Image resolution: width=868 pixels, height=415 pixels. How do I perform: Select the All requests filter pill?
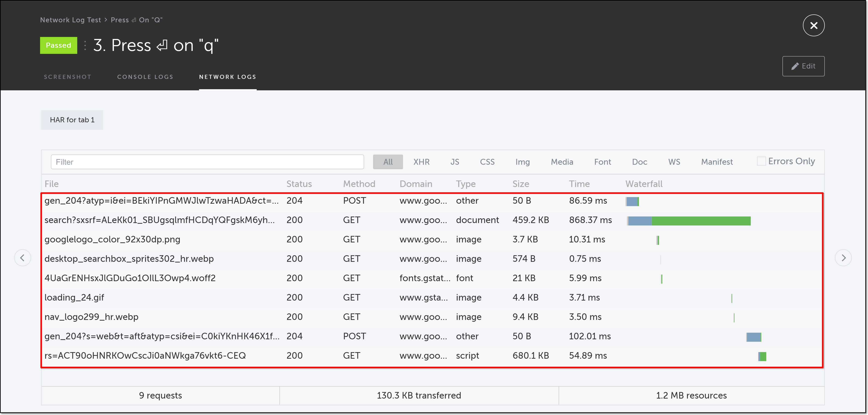[388, 162]
